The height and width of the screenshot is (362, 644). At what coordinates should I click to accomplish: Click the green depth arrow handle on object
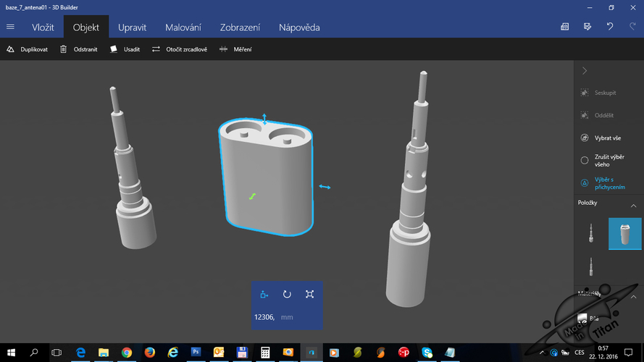[252, 197]
